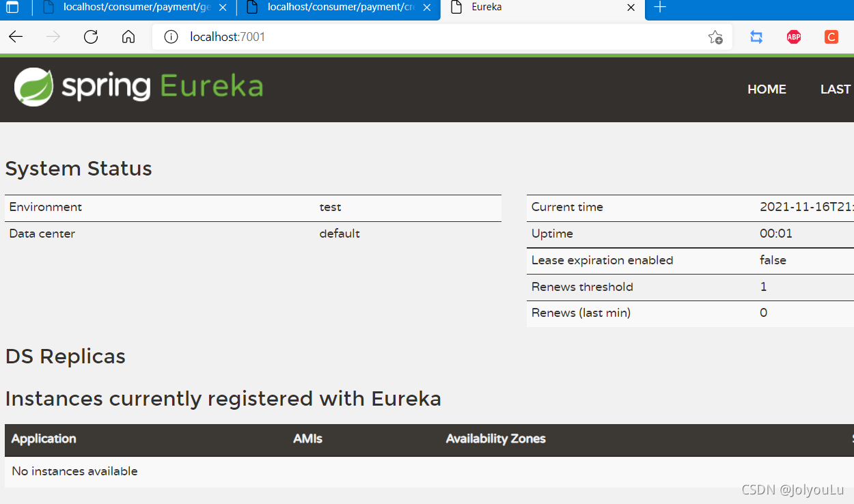The height and width of the screenshot is (504, 854).
Task: Click the AMIs column header
Action: pos(307,439)
